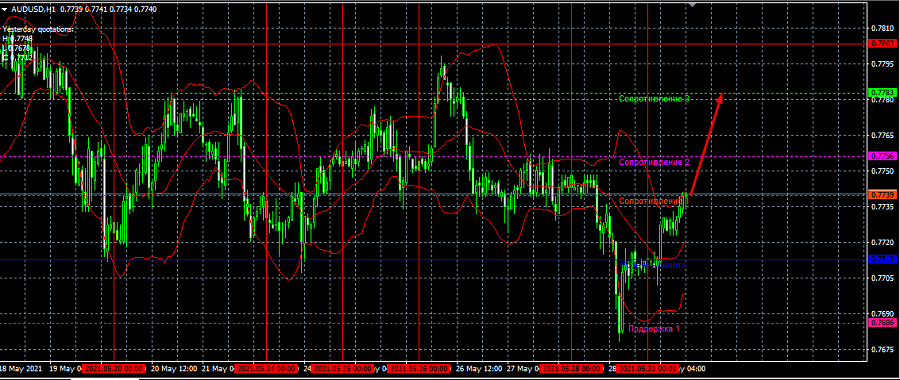Click the triangle icon beside AUDUSD,H1 title
900x380 pixels.
(5, 9)
